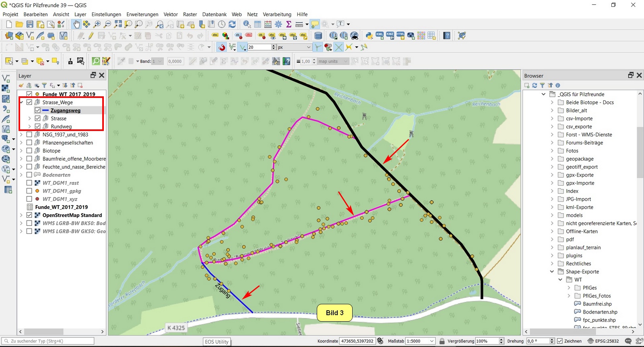Toggle the OpenStreetMap Standard layer visibility
The height and width of the screenshot is (347, 644).
29,215
